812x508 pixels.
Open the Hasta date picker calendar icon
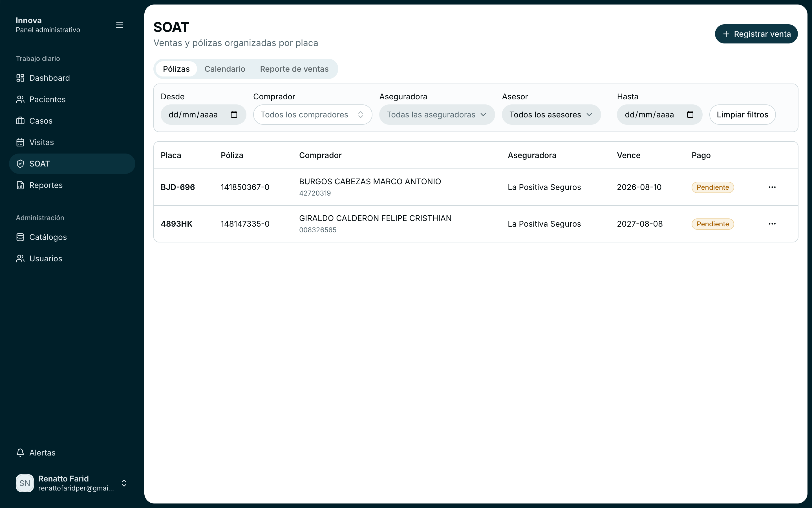tap(690, 115)
